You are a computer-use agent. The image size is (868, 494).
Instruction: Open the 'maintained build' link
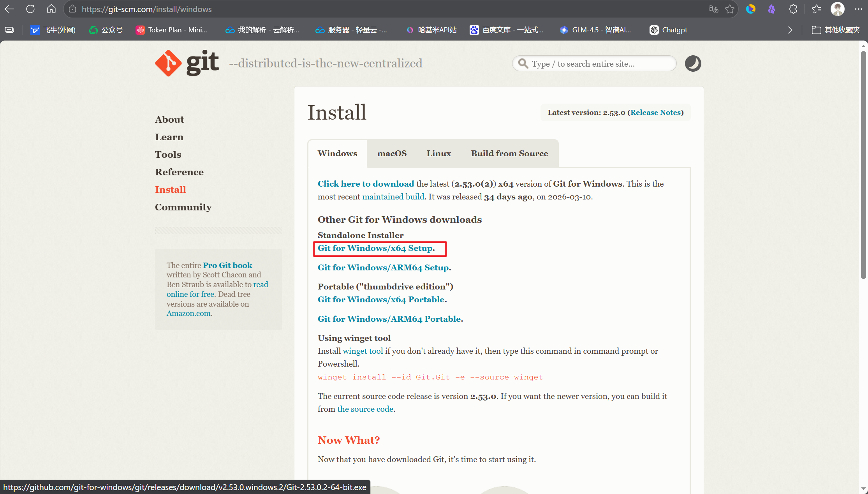(393, 197)
